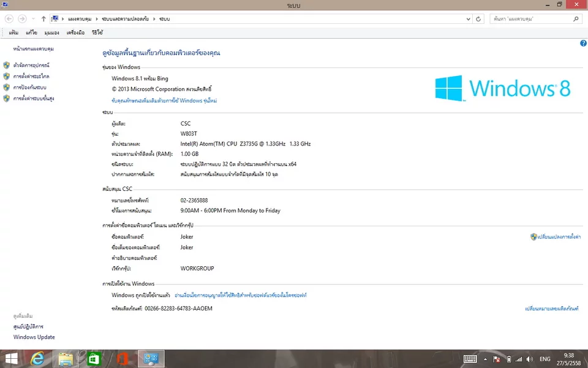Click แผงควบคุม breadcrumb in address bar
Viewport: 588px width, 368px height.
(x=80, y=19)
